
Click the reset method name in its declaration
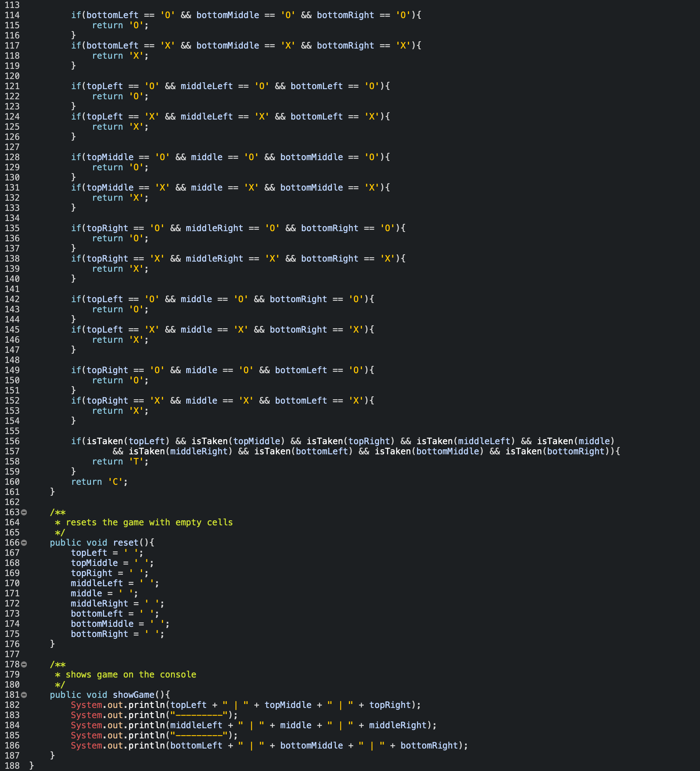126,543
